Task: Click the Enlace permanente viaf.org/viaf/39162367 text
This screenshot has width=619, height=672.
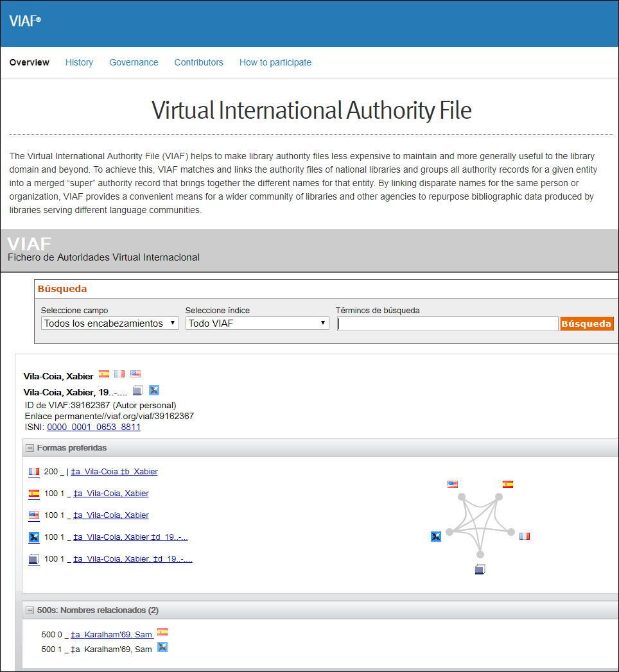Action: (109, 416)
